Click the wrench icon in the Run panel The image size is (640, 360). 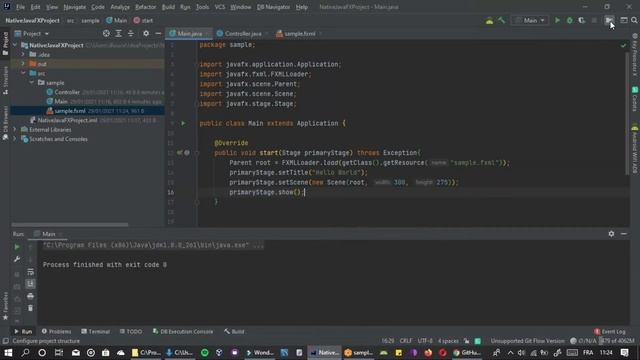tap(17, 259)
